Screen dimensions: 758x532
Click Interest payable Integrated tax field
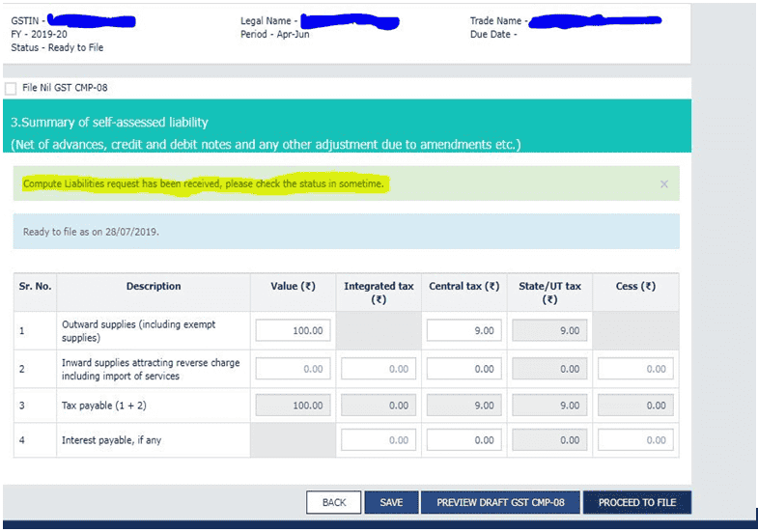pyautogui.click(x=379, y=440)
